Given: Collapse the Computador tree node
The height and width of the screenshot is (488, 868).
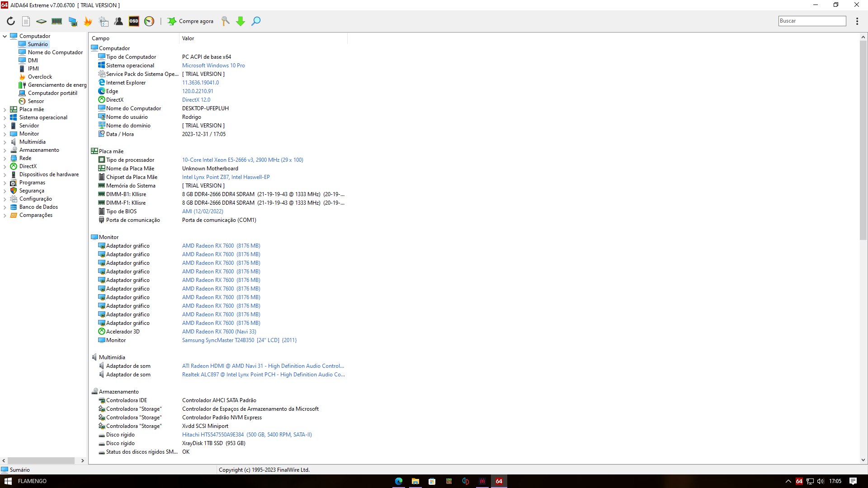Looking at the screenshot, I should click(x=5, y=36).
